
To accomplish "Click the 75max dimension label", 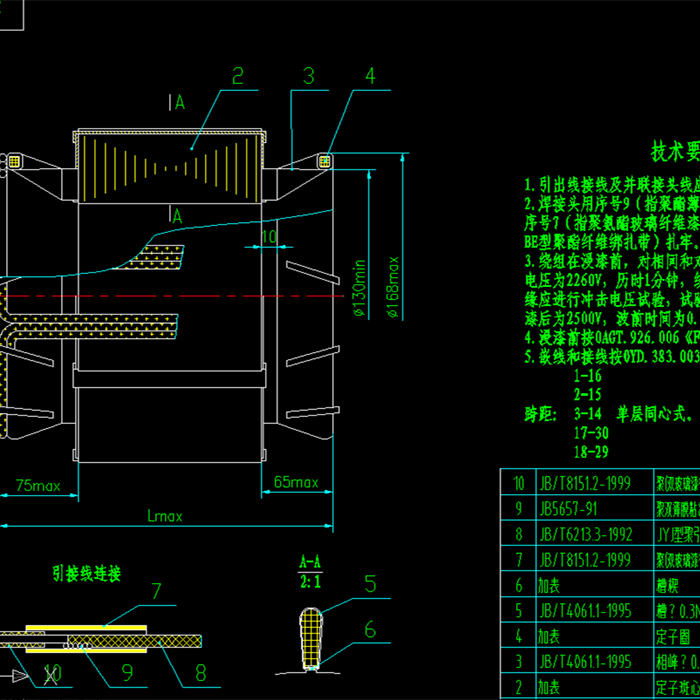I will click(37, 486).
